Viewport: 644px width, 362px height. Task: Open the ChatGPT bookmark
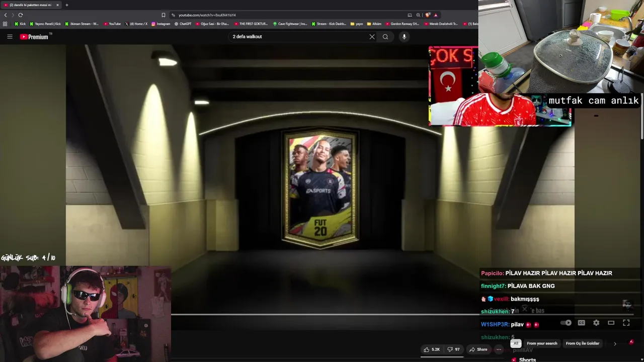pyautogui.click(x=183, y=24)
